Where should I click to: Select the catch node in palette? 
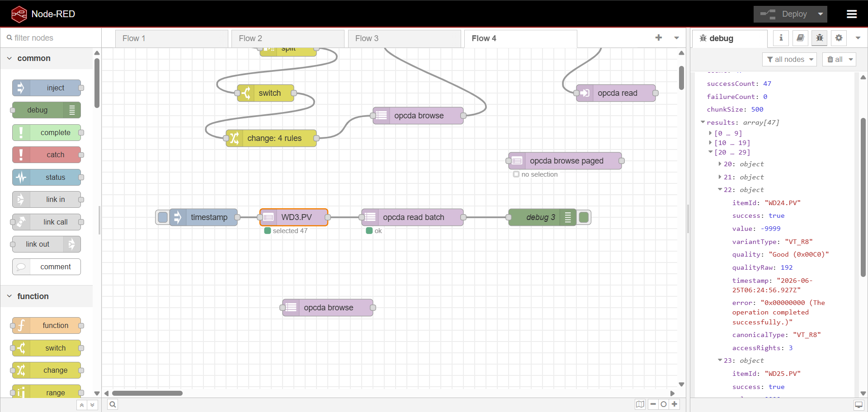47,154
